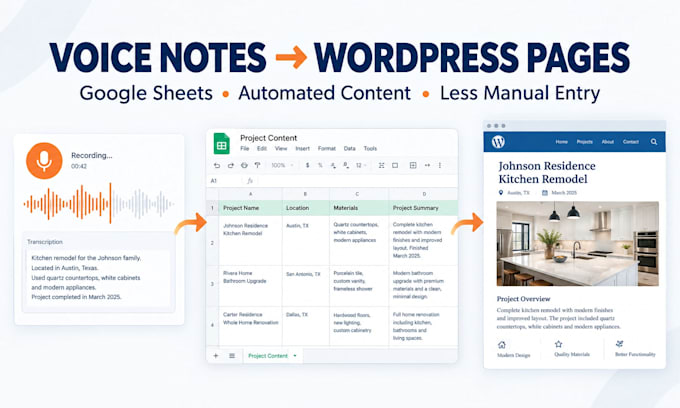Click the Transcription text box
Screen dimensions: 680x408
(99, 277)
